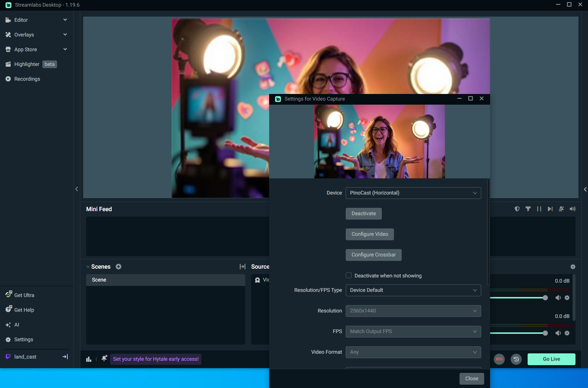Skip the current alert in Mini Feed

coord(550,209)
